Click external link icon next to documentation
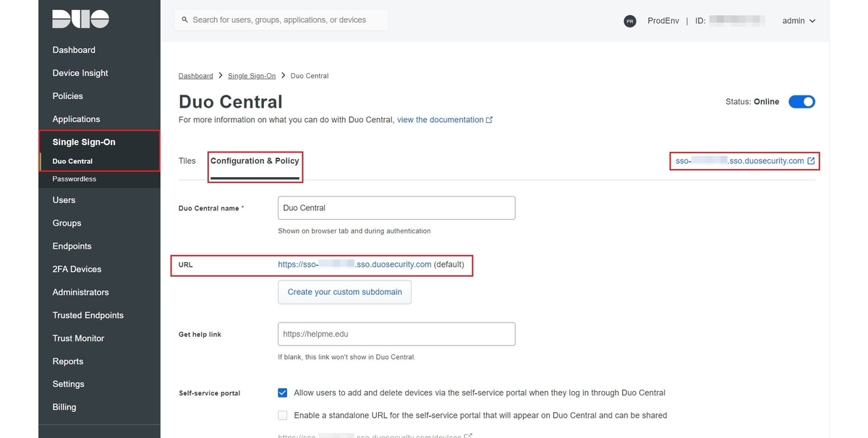The width and height of the screenshot is (868, 438). point(490,120)
